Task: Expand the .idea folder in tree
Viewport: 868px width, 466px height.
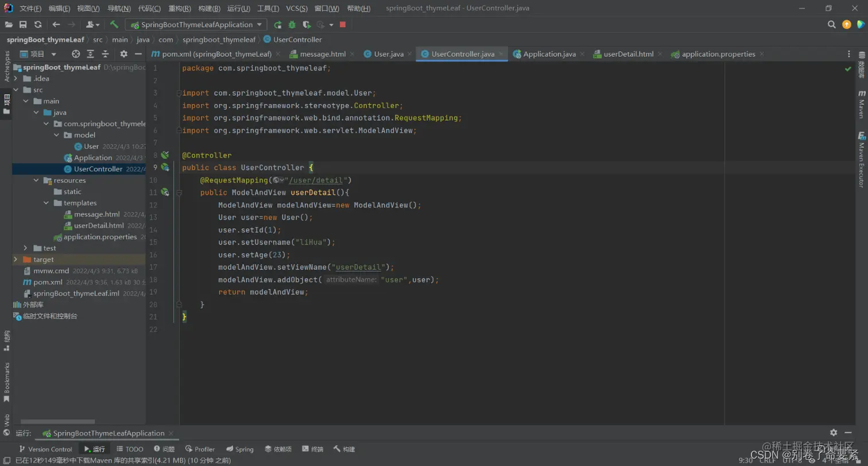Action: [x=16, y=79]
